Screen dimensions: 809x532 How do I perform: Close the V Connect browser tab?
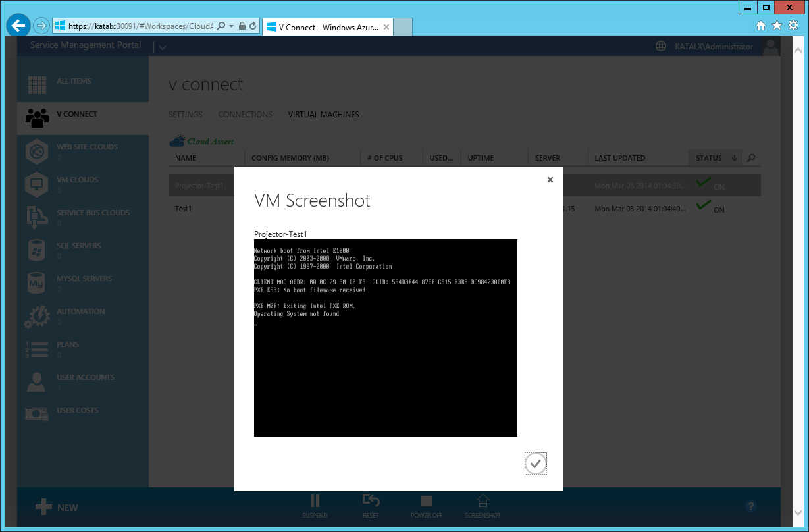(x=386, y=27)
